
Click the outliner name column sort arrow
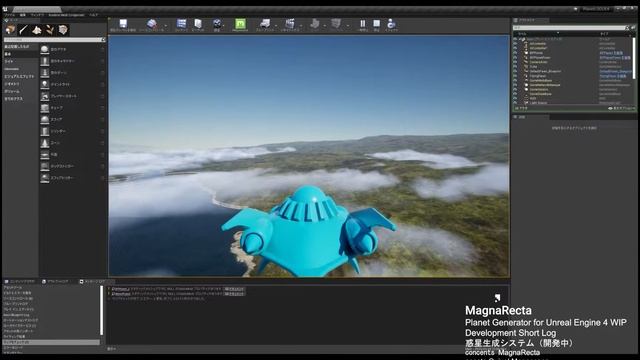558,33
